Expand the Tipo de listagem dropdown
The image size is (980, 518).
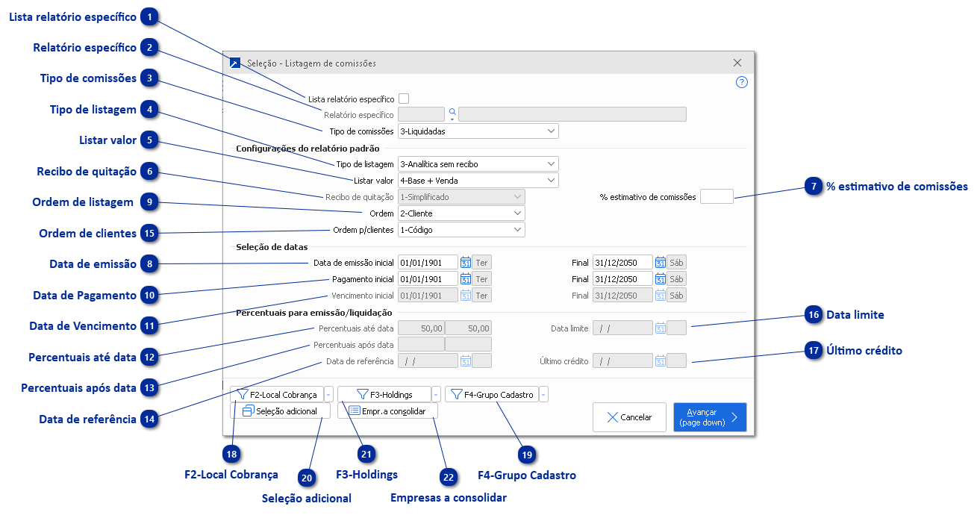coord(551,163)
